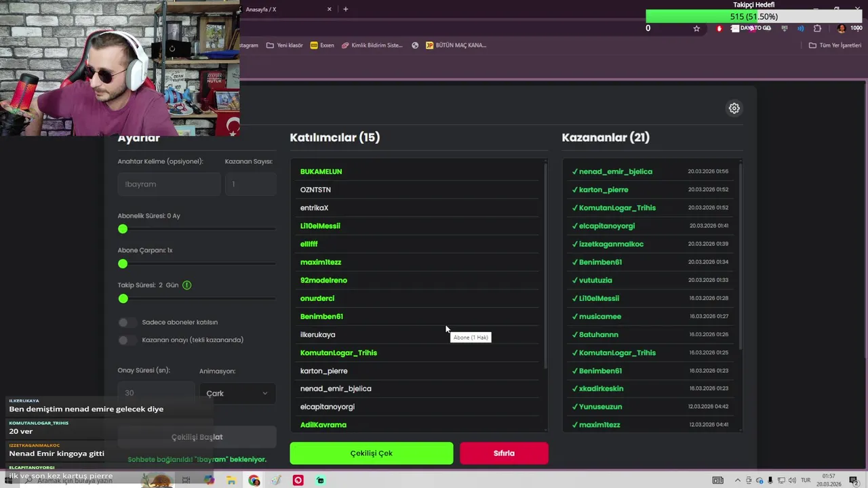
Task: Close the Anasayfa / X tab
Action: point(330,9)
